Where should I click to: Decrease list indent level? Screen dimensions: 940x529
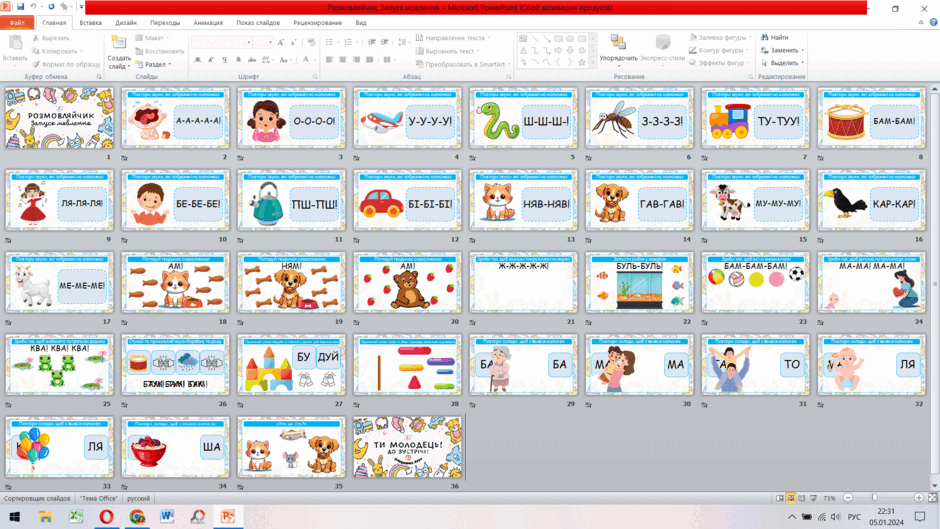pos(372,42)
